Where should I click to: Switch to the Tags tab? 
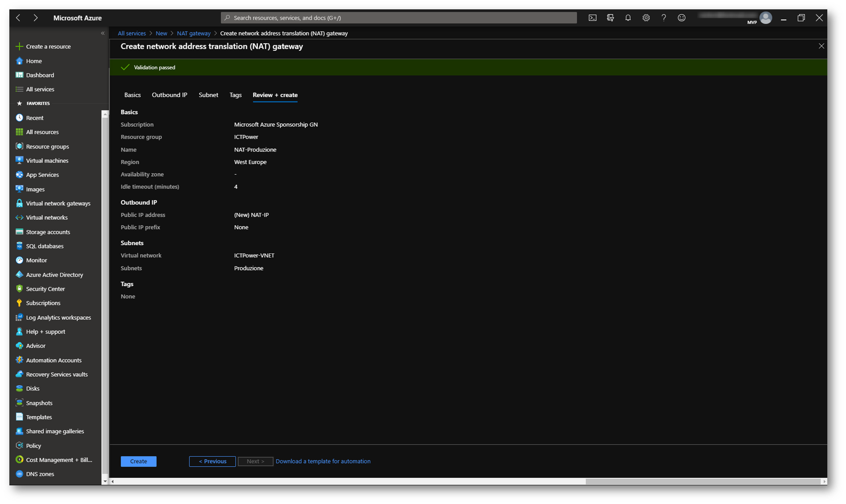[x=235, y=95]
